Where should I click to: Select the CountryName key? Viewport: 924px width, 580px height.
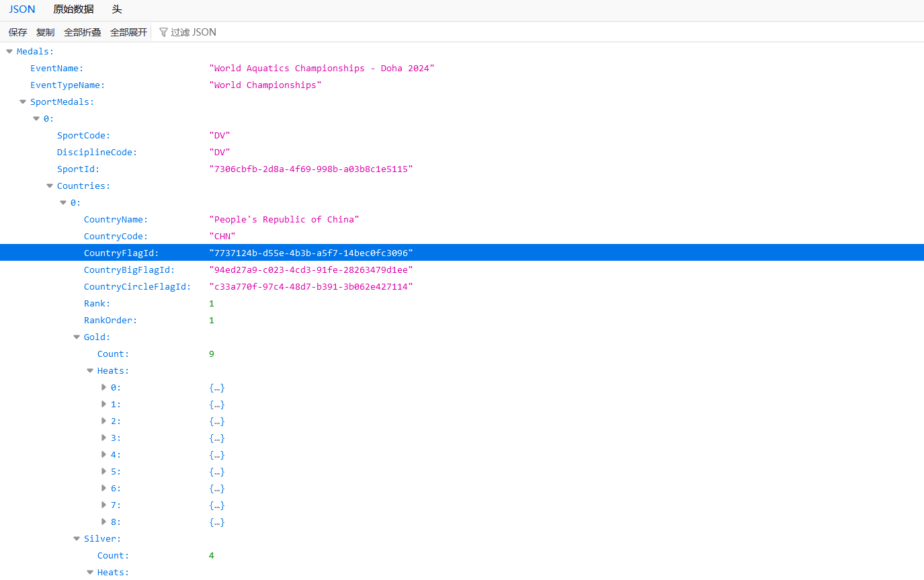tap(116, 220)
